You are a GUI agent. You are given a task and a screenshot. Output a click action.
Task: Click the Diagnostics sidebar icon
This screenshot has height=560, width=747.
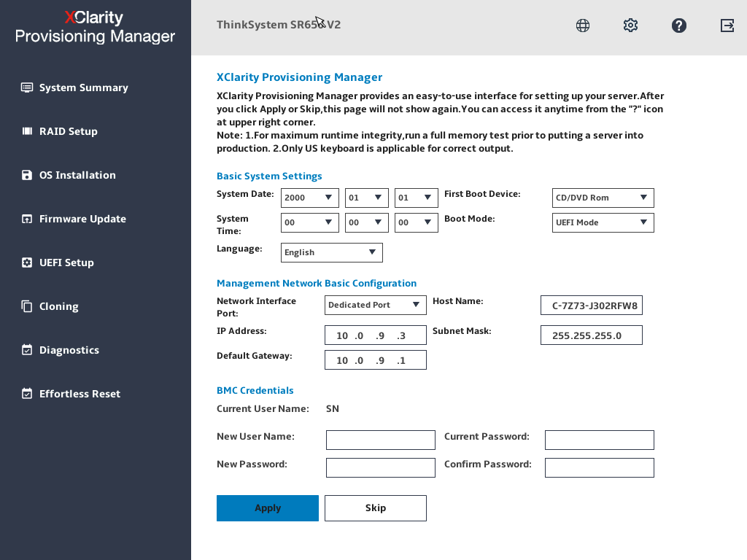pos(27,350)
